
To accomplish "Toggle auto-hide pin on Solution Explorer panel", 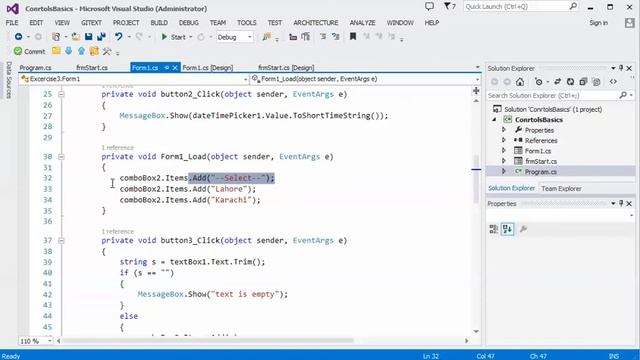I will click(621, 68).
